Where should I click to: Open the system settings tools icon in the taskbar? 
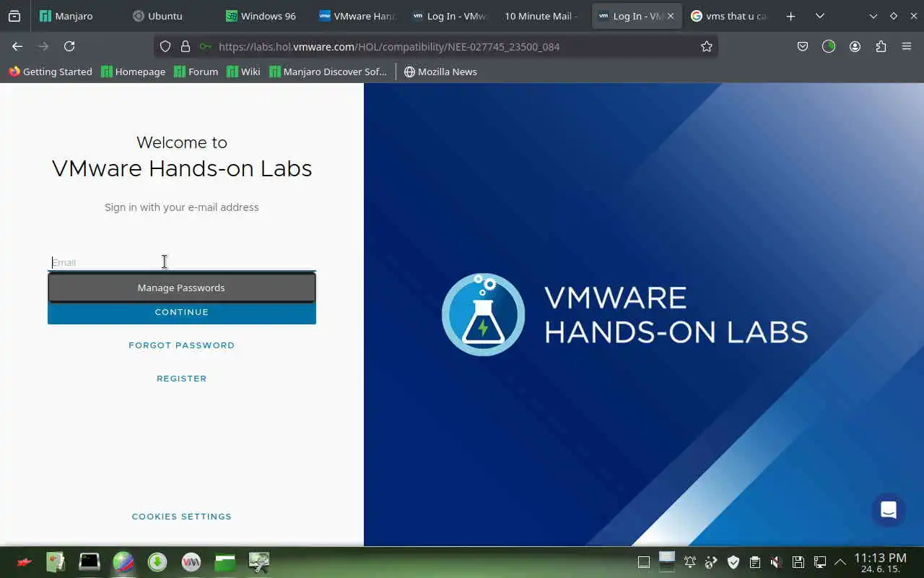pos(259,562)
